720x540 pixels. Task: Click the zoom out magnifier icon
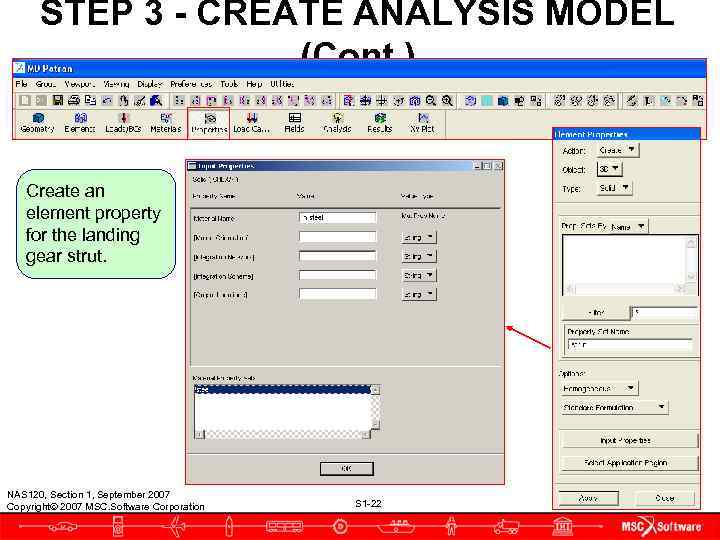tap(431, 100)
